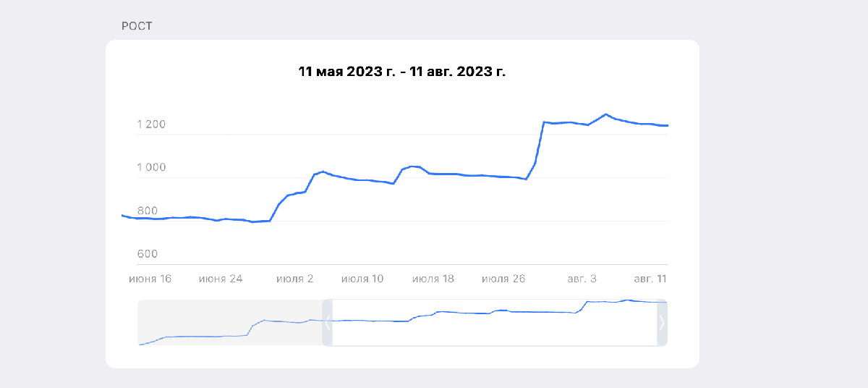Select the авг. 11 axis label
The image size is (868, 388).
coord(650,278)
